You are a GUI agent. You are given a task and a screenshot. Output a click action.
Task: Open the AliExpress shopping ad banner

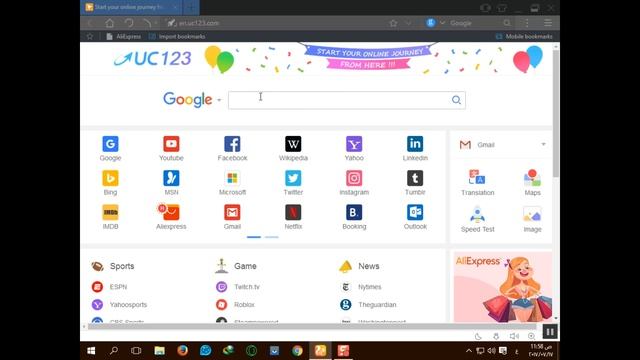(x=503, y=287)
